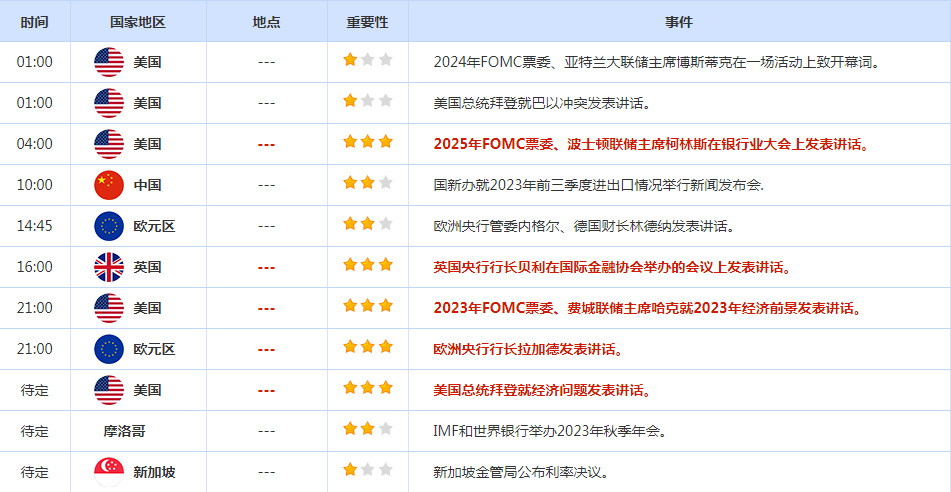The height and width of the screenshot is (492, 951).
Task: Click the US flag in the 04:00 Collins speech row
Action: pyautogui.click(x=109, y=144)
